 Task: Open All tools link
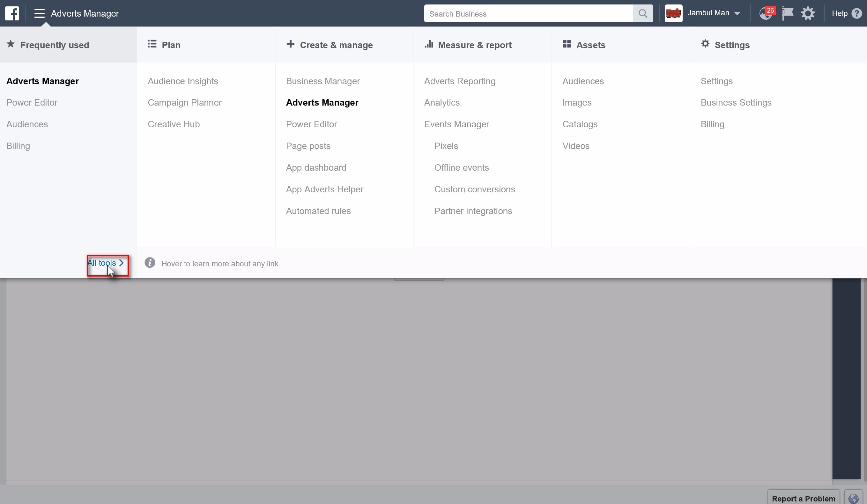pyautogui.click(x=105, y=263)
